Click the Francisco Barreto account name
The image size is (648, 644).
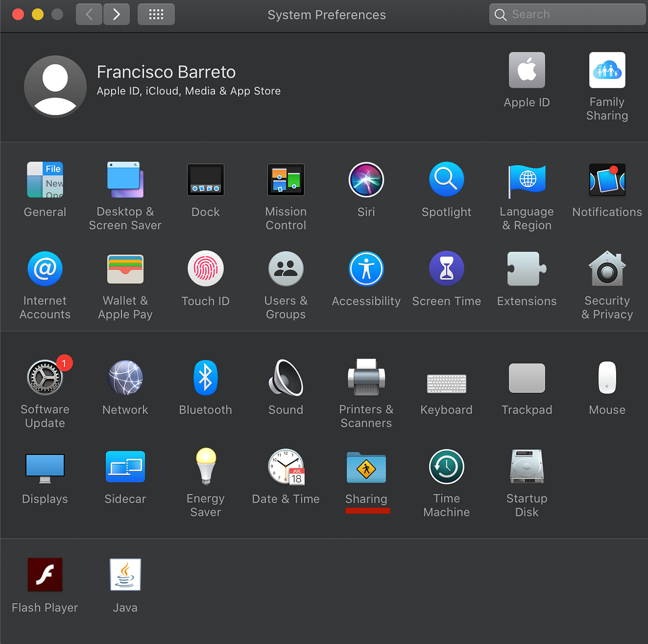click(166, 72)
